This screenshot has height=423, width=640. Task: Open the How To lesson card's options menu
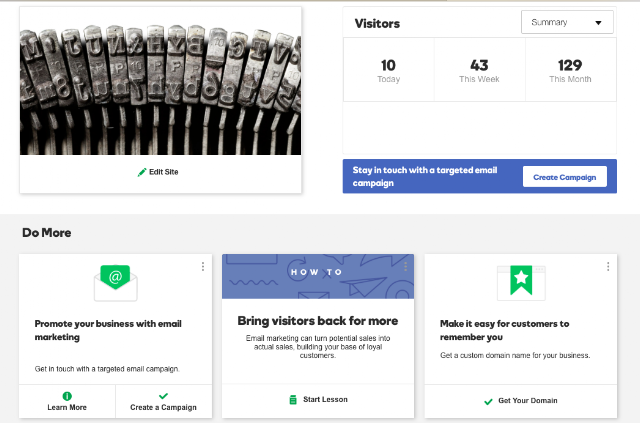405,267
